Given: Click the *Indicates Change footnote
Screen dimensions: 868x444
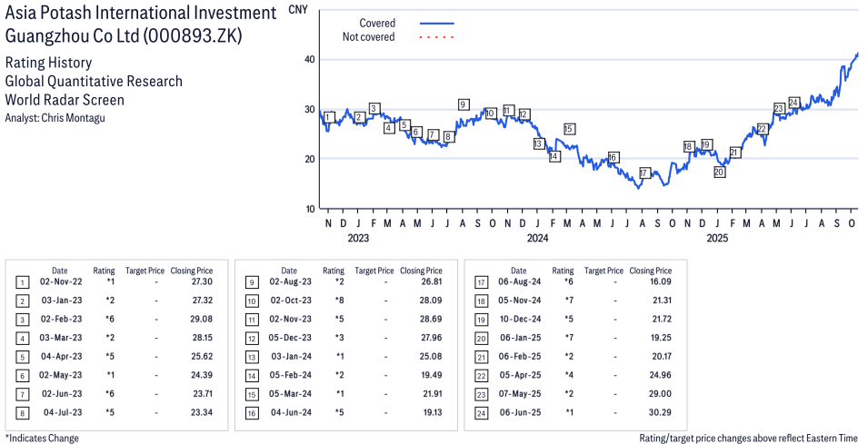Looking at the screenshot, I should tap(42, 438).
